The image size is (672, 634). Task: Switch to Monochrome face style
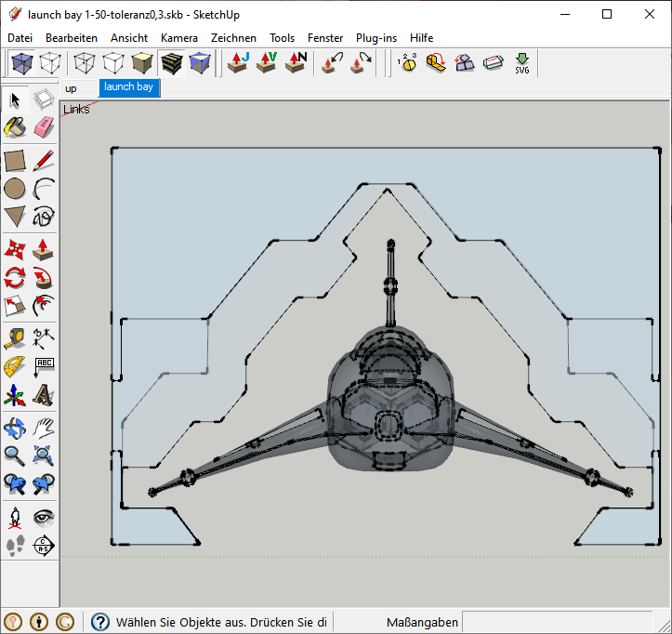click(200, 63)
